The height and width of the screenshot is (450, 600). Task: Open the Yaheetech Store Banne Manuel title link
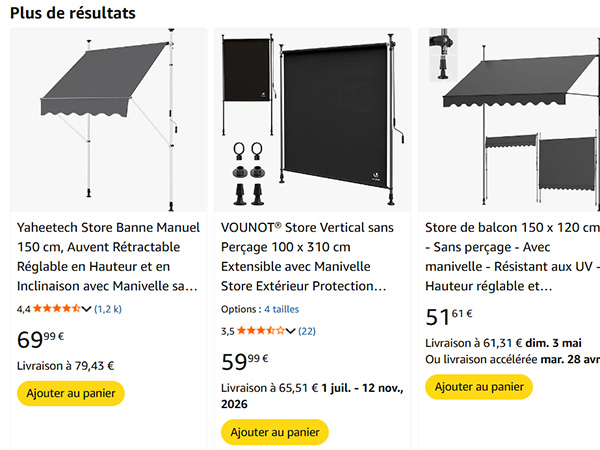click(x=108, y=257)
